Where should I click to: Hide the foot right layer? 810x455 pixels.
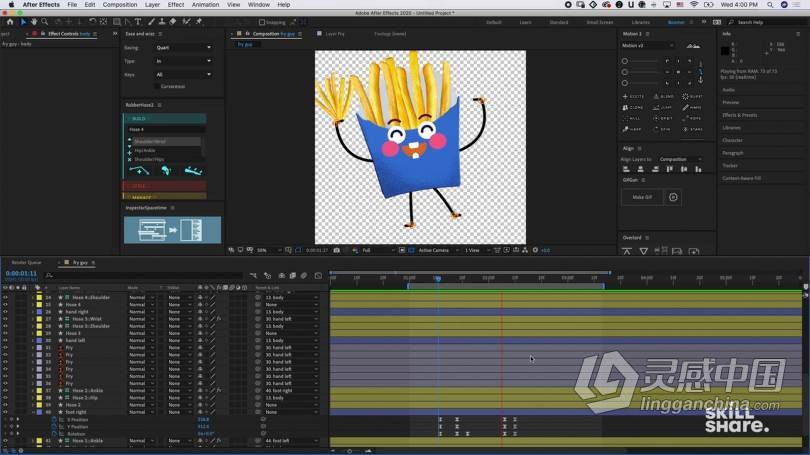point(5,412)
